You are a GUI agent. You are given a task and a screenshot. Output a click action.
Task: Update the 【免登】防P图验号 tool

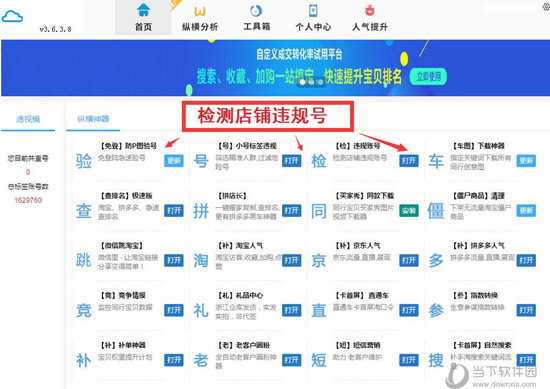pos(174,161)
